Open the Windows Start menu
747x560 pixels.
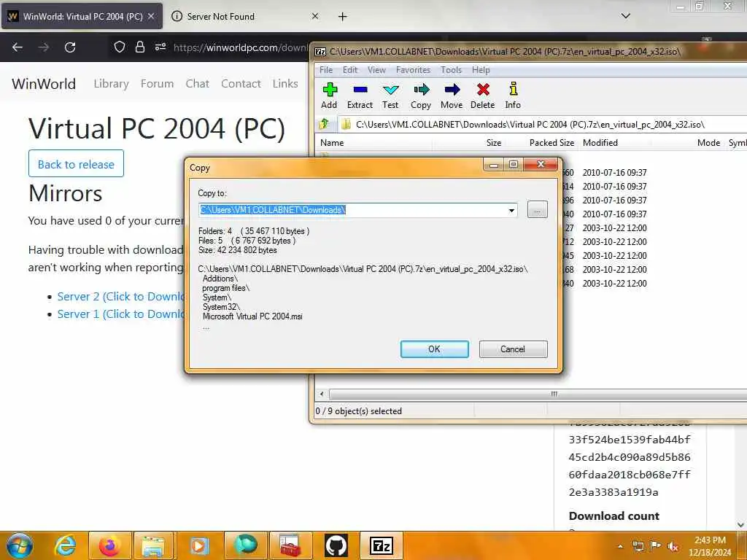pos(19,545)
